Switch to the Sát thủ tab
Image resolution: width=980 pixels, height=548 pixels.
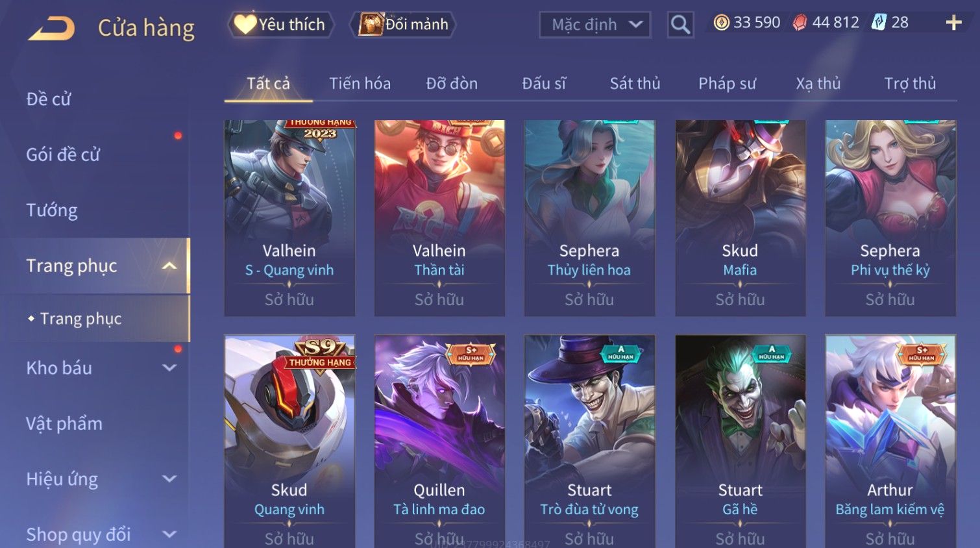tap(635, 84)
